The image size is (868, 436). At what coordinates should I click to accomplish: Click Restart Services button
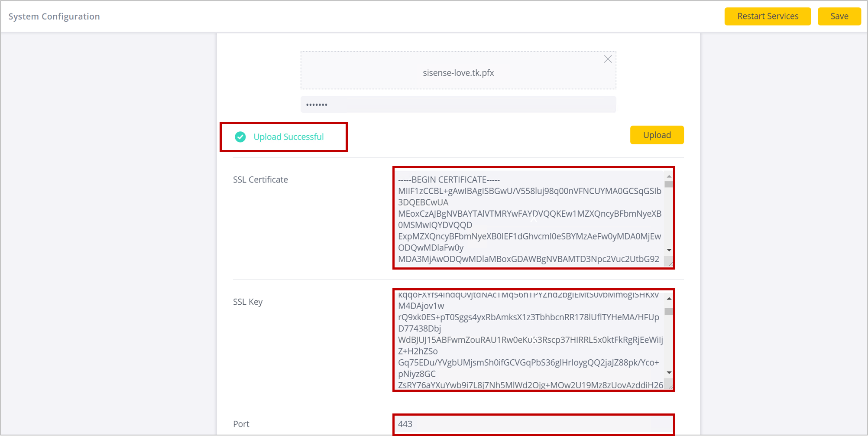coord(768,16)
